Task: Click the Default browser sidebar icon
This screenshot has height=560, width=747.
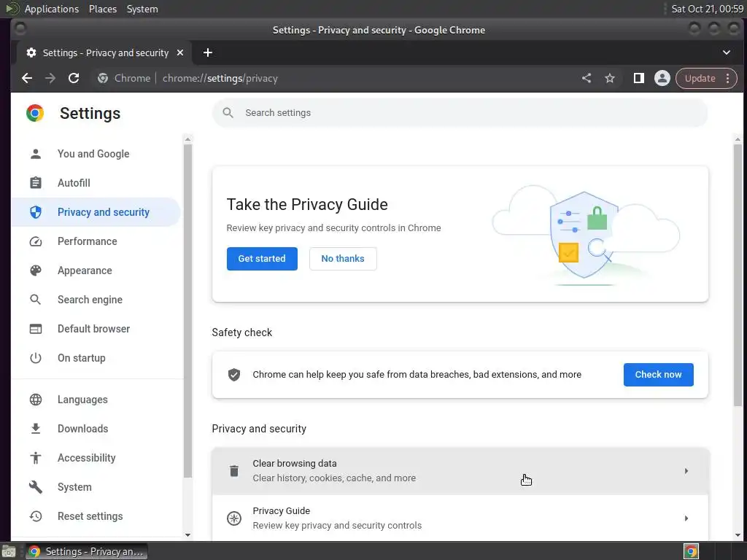Action: point(36,329)
